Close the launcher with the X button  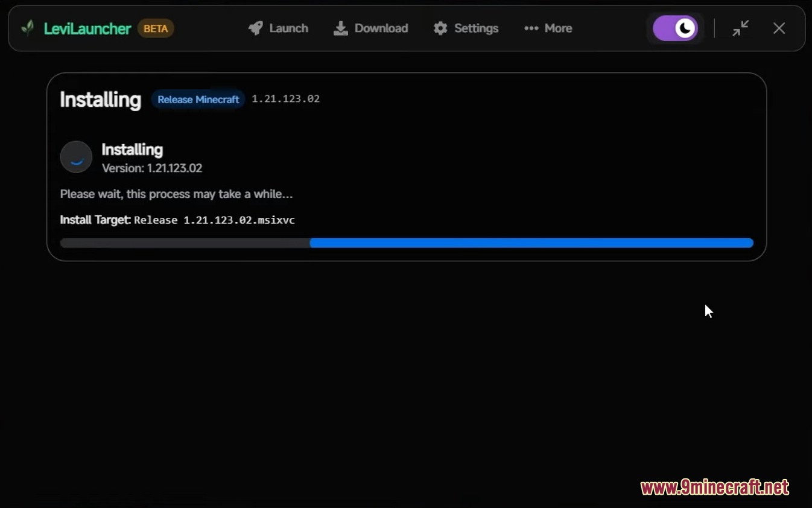coord(779,28)
